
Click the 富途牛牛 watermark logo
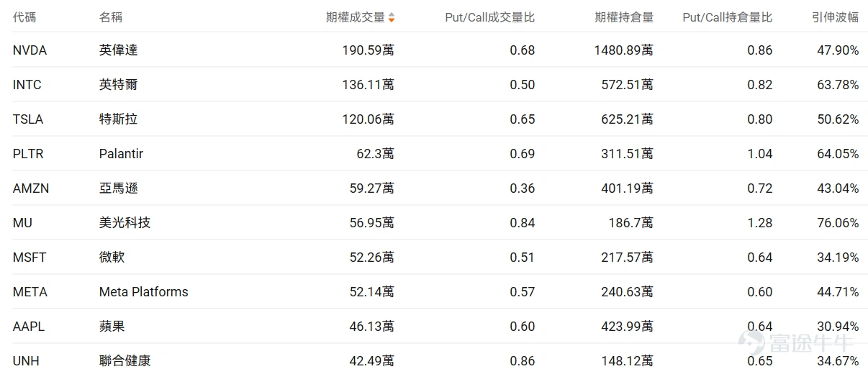(791, 343)
